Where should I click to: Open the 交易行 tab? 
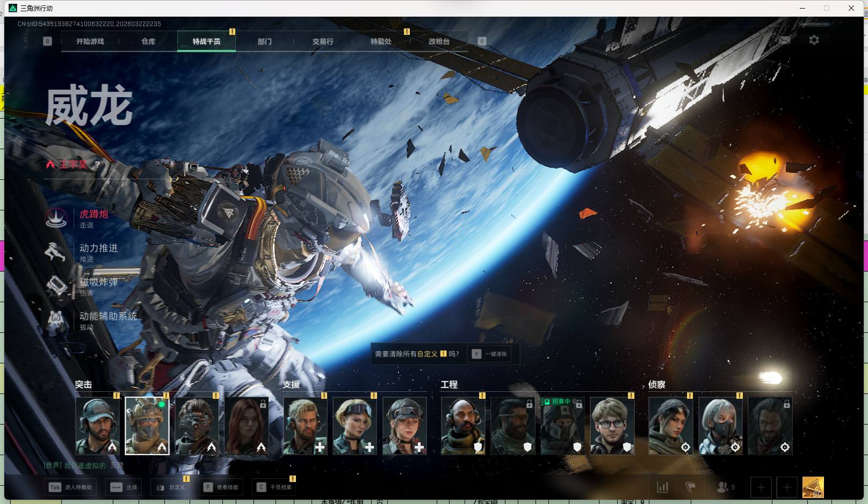[323, 41]
